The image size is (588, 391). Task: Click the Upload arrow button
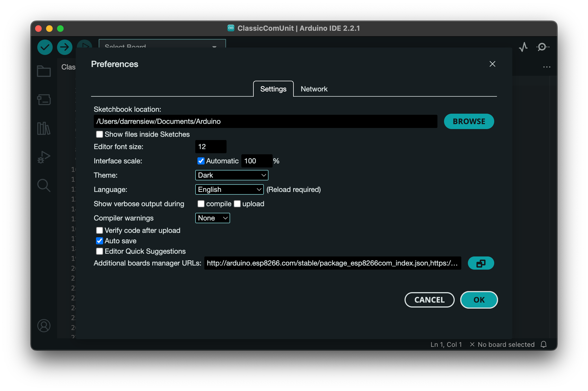pyautogui.click(x=65, y=47)
